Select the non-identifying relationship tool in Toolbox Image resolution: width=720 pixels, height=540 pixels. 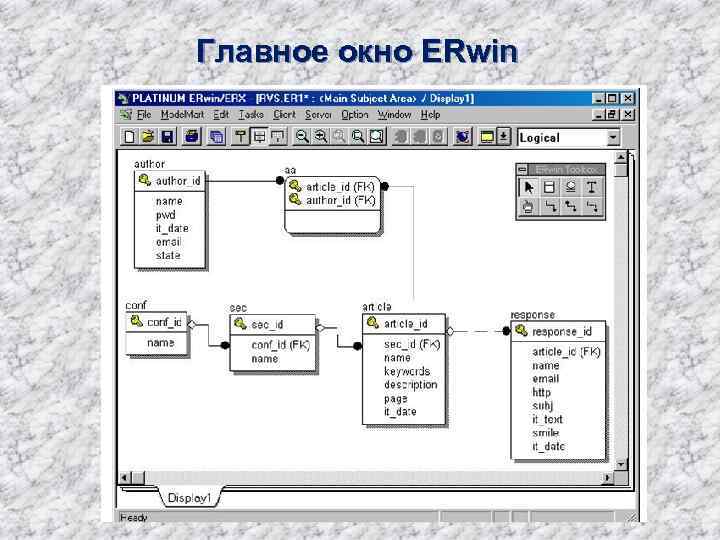point(591,207)
